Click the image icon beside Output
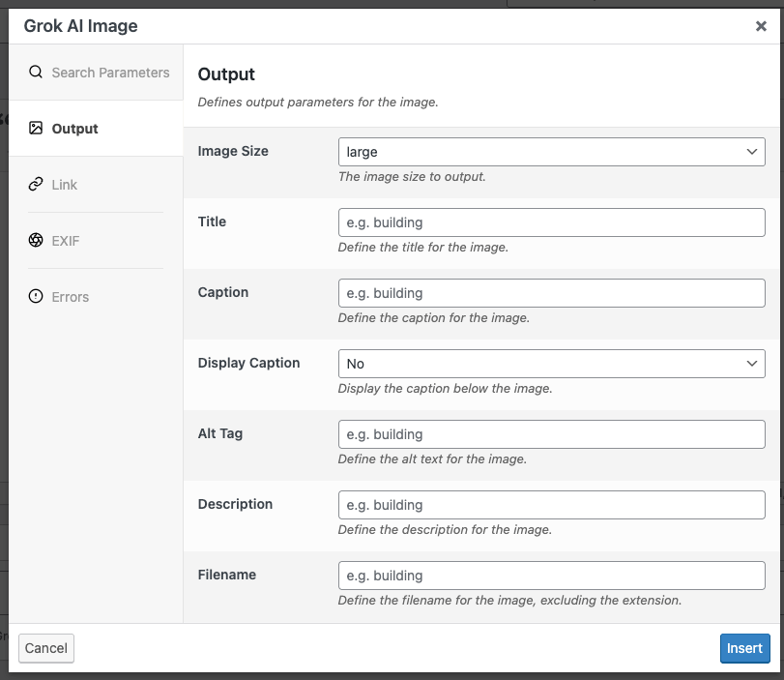Image resolution: width=784 pixels, height=680 pixels. click(36, 128)
